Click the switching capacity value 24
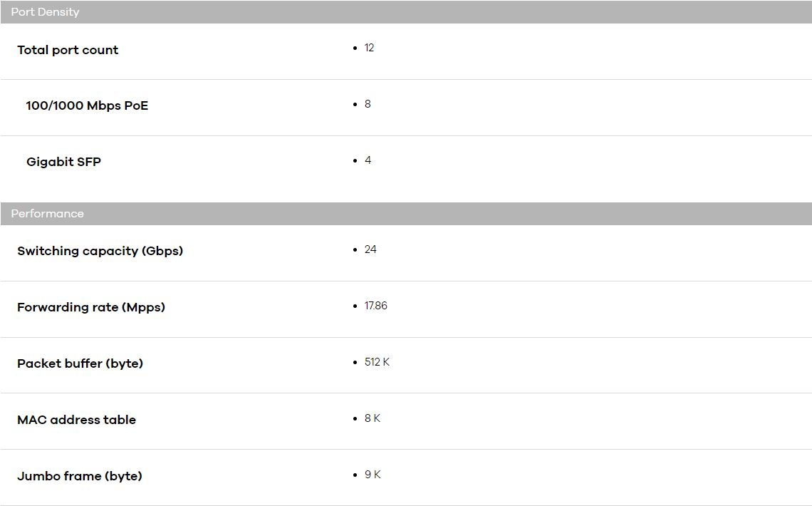Screen dimensions: 812x506 [370, 249]
